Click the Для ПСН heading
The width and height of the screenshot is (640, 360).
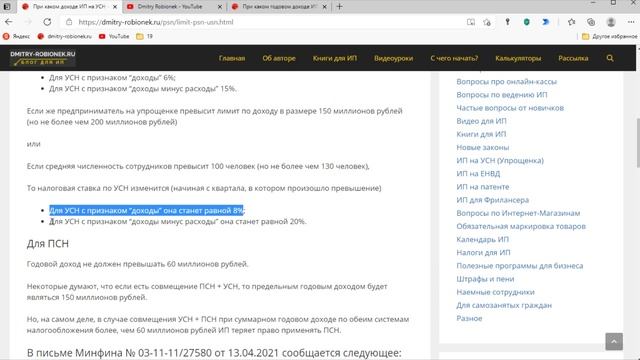(x=48, y=244)
